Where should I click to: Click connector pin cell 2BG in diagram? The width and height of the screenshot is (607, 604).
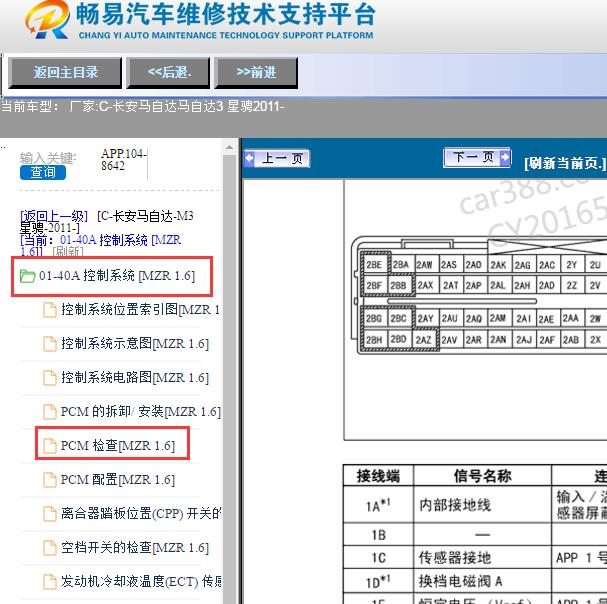pyautogui.click(x=374, y=319)
